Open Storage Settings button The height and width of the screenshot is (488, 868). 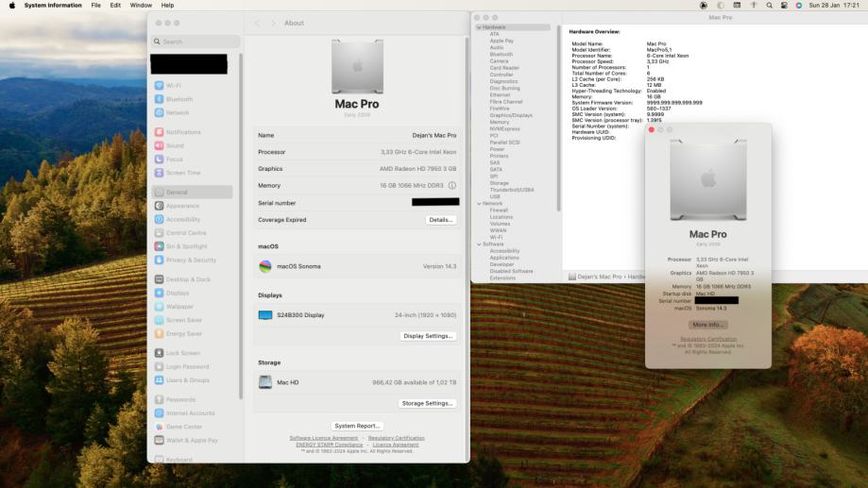427,403
